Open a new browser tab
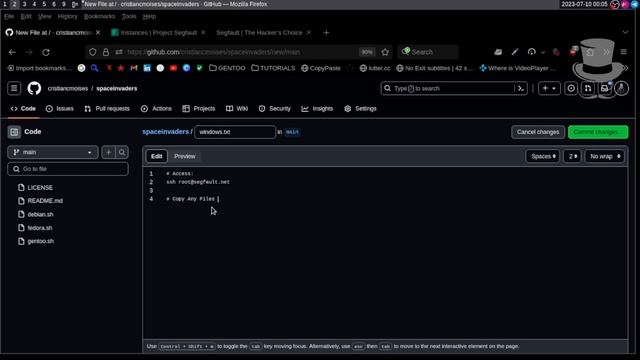Screen dimensions: 640x360 click(326, 33)
